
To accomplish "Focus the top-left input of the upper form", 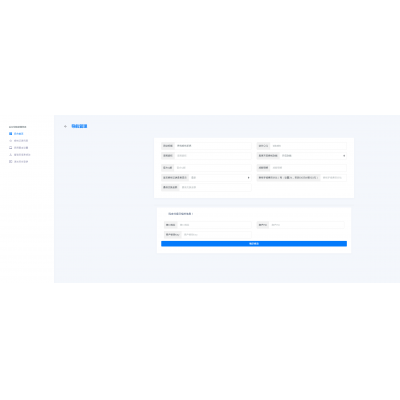I will coord(213,146).
